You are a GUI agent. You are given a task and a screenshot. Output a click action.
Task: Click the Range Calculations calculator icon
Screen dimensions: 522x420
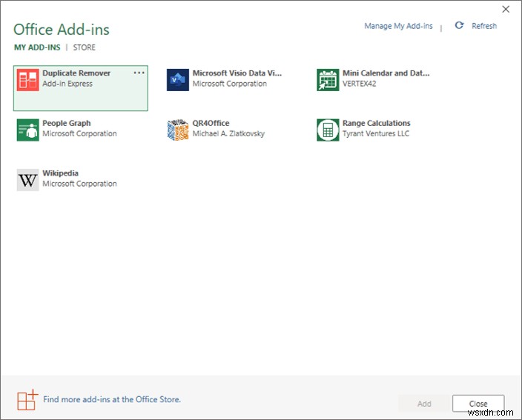tap(328, 130)
